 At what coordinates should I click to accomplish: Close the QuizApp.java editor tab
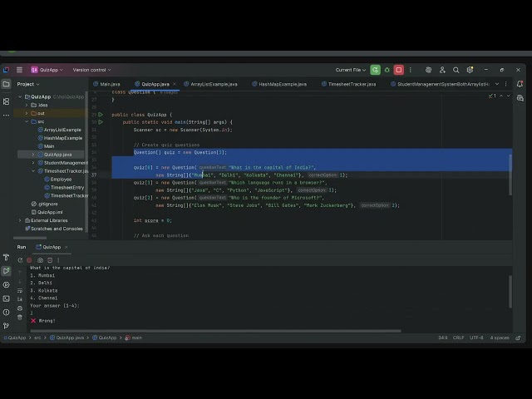pyautogui.click(x=175, y=84)
